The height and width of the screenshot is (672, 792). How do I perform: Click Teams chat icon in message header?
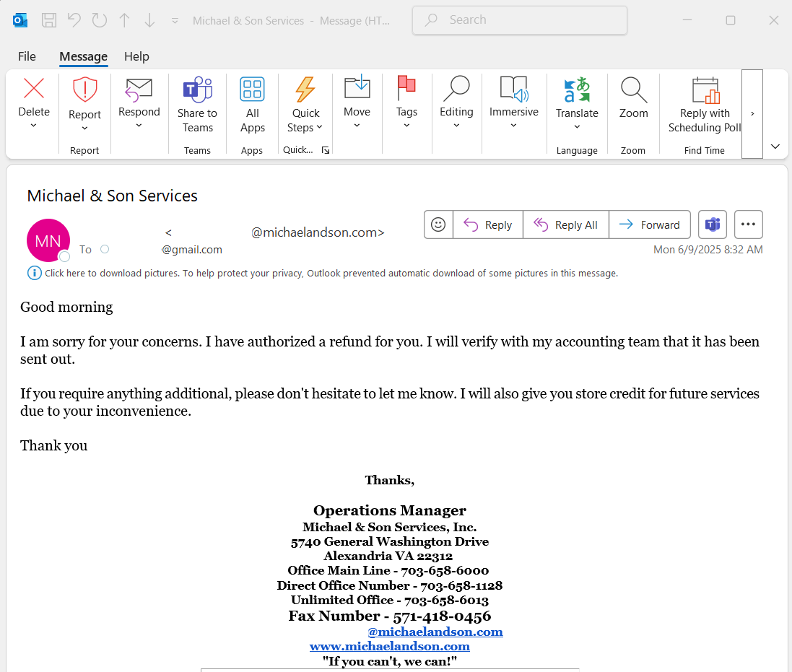click(713, 224)
